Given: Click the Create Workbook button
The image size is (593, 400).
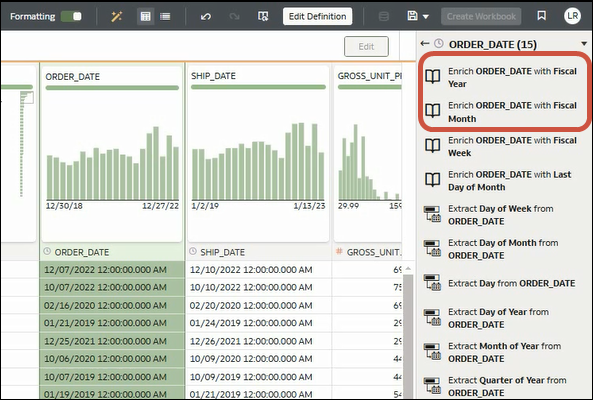Looking at the screenshot, I should coord(481,16).
